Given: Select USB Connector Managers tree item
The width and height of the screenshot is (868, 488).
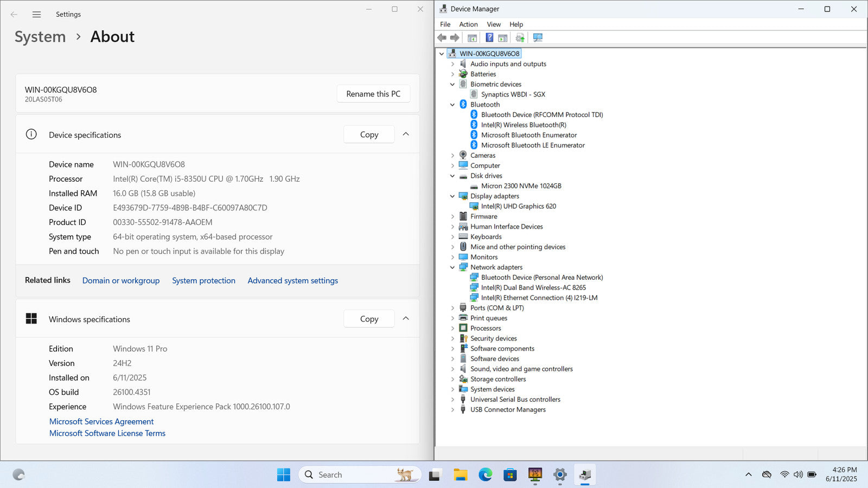Looking at the screenshot, I should (508, 409).
